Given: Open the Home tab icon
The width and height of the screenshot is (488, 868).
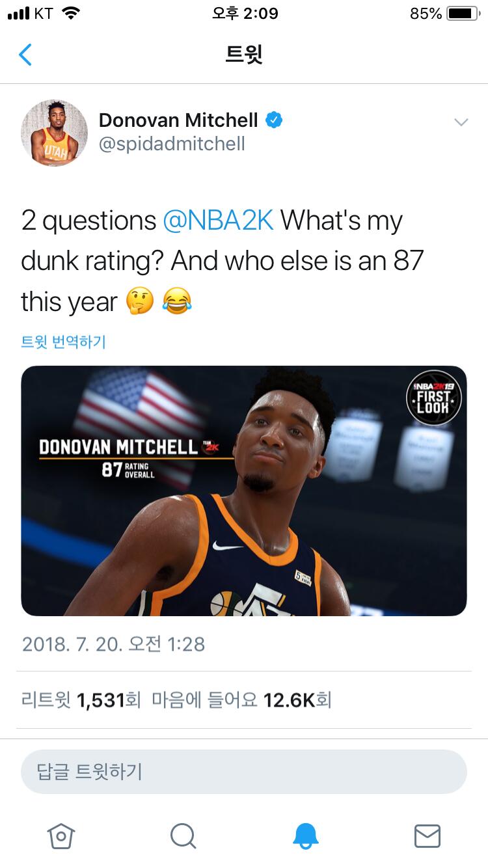Looking at the screenshot, I should click(x=61, y=836).
